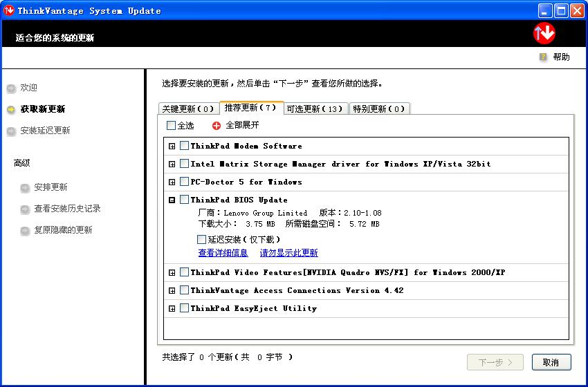Screen dimensions: 588x387
Task: Click the red System Update logo in header
Action: [x=544, y=33]
